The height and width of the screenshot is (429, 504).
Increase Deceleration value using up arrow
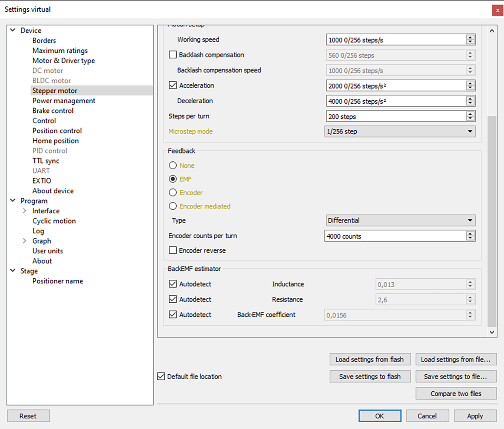470,98
